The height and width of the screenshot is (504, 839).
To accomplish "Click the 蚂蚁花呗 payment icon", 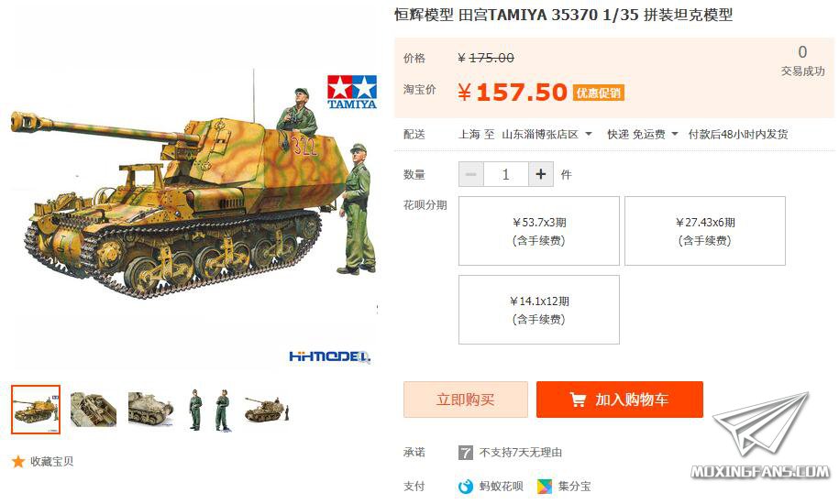I will click(x=466, y=487).
